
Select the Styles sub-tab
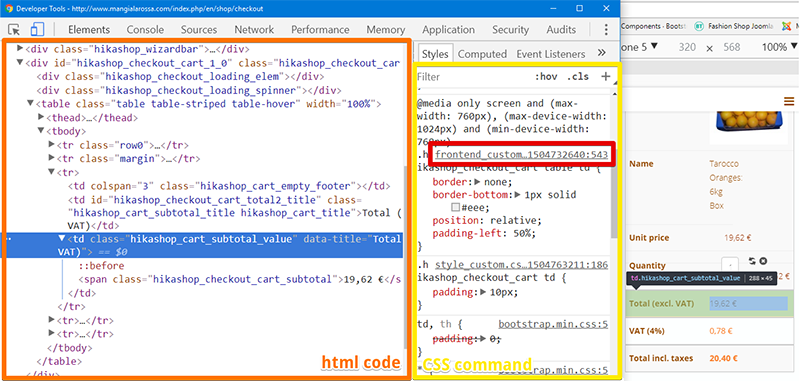point(435,54)
